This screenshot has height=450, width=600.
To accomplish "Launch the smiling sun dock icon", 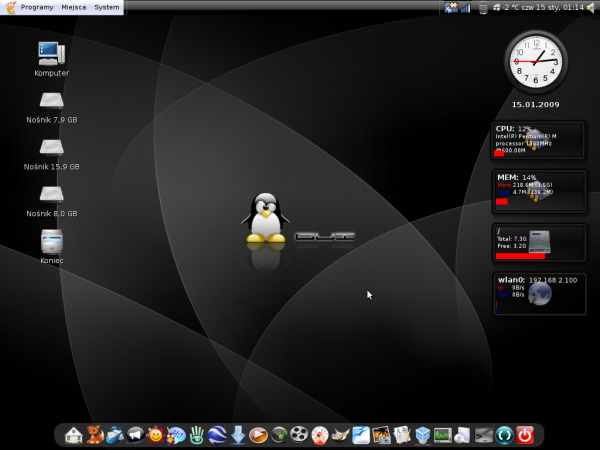I will (156, 435).
